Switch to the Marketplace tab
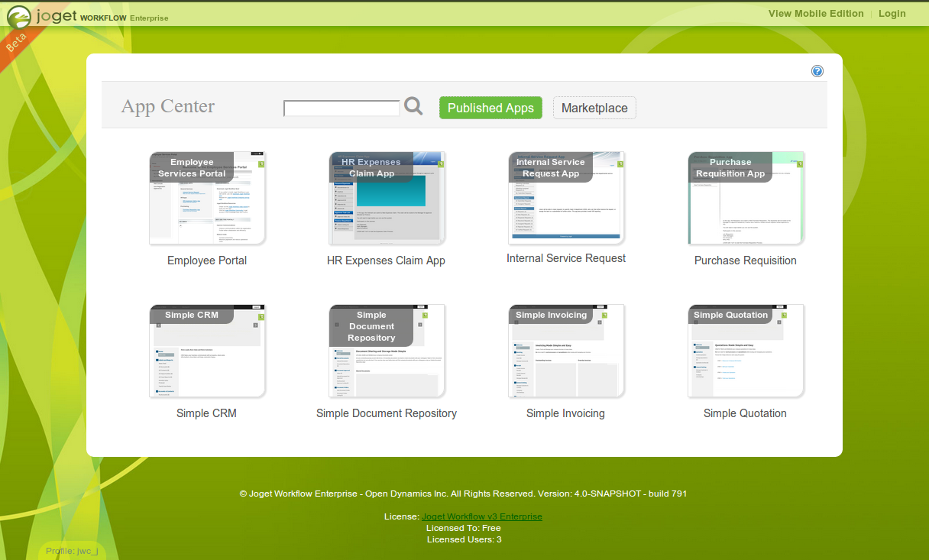This screenshot has height=560, width=929. pos(594,108)
